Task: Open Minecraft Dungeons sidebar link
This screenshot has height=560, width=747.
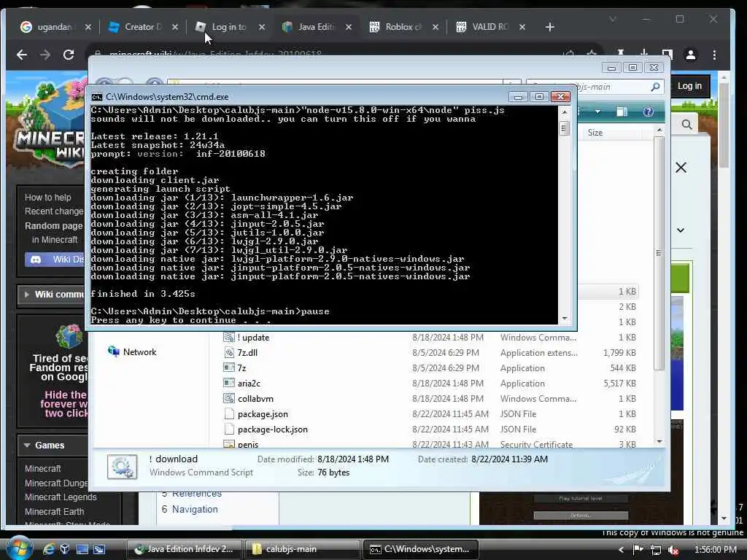Action: (55, 483)
